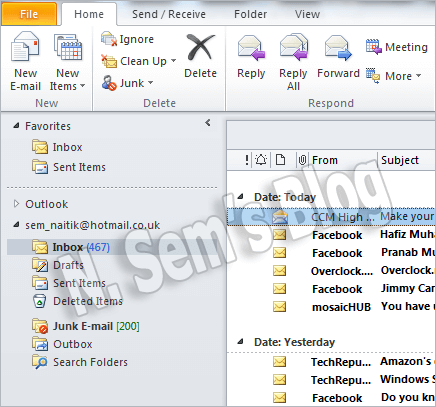Open the Junk E-mail [200] folder
The height and width of the screenshot is (407, 436).
(x=86, y=326)
